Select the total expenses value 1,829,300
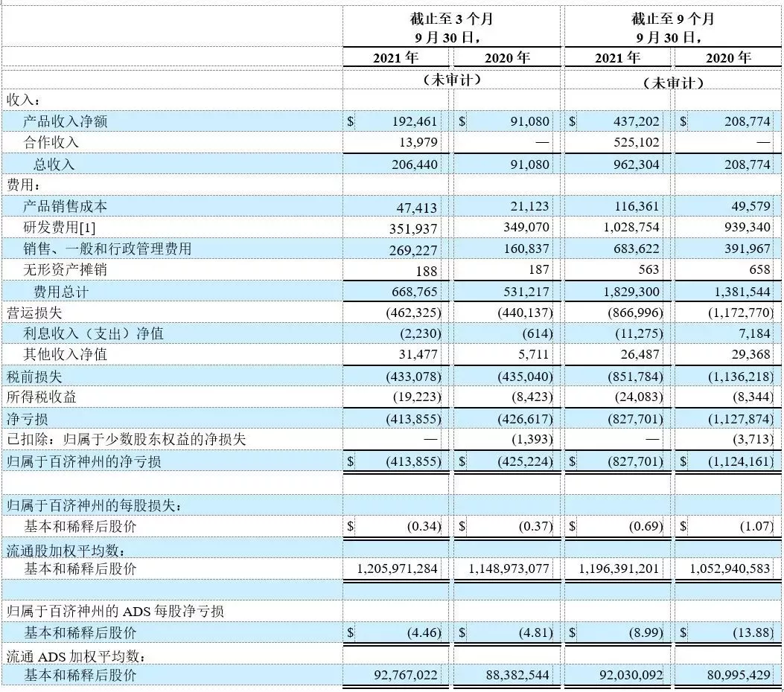The height and width of the screenshot is (692, 784). click(x=631, y=292)
